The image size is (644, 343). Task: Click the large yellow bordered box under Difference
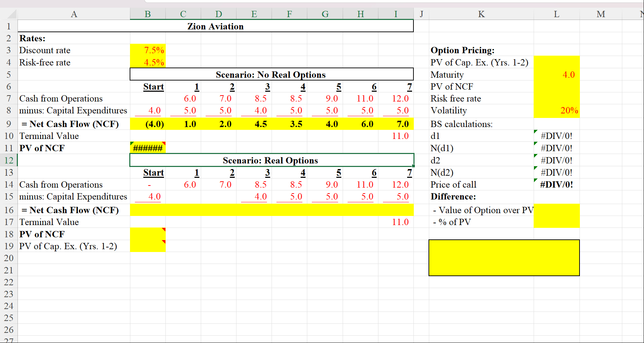504,258
